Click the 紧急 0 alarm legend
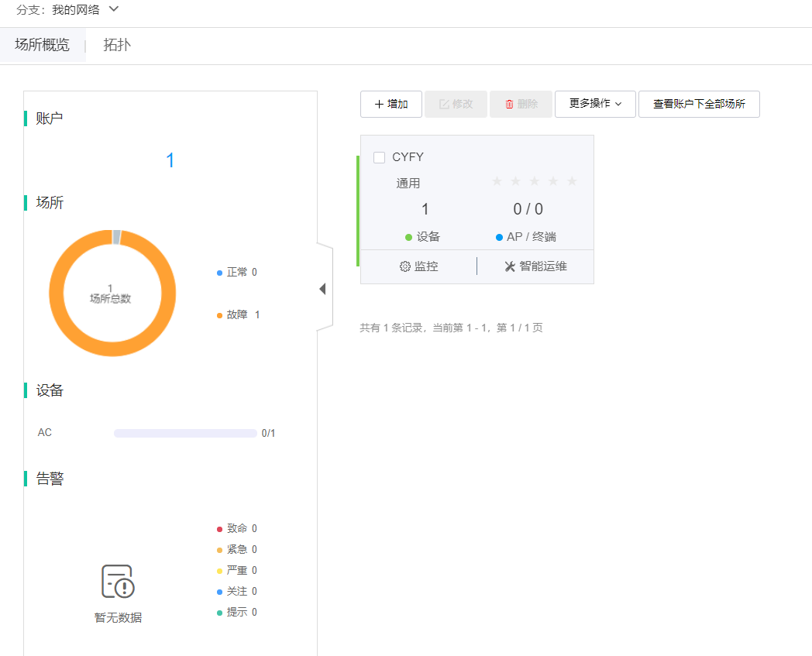The width and height of the screenshot is (812, 656). [236, 549]
